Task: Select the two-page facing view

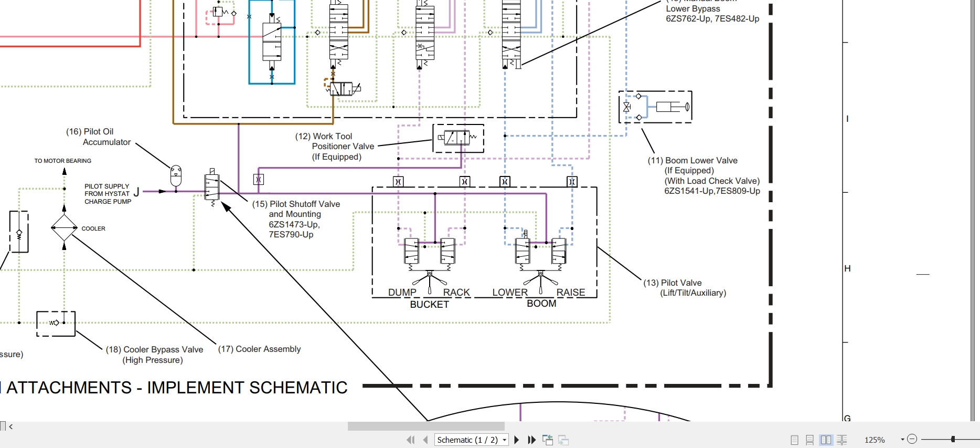Action: click(x=826, y=440)
